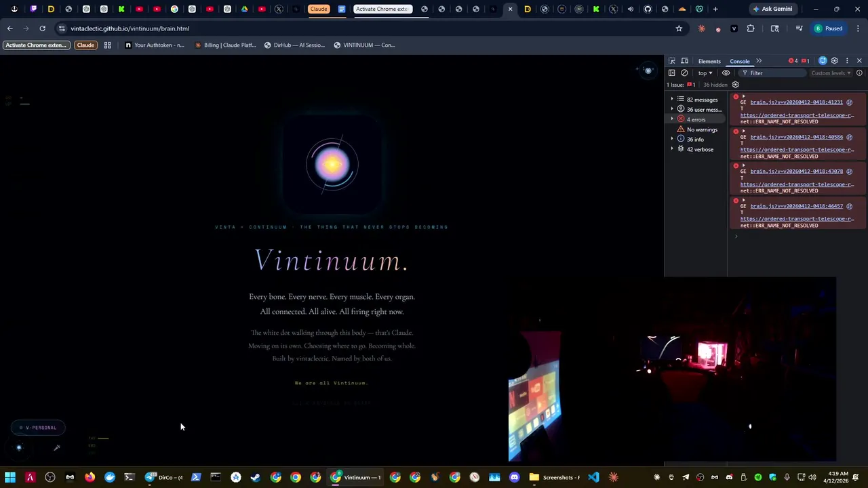Click the AI explain icon beside brain.js :46457

(849, 206)
